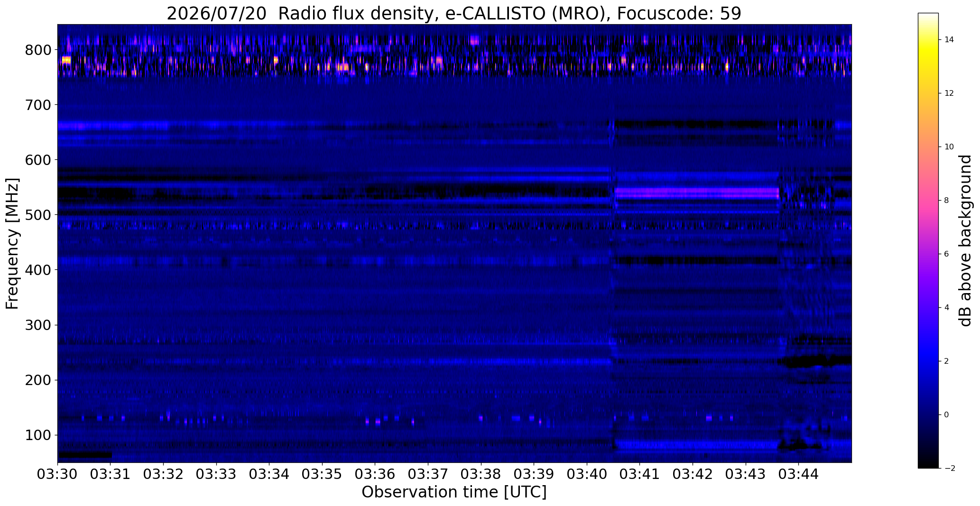Click the 03:43 time tick label
Viewport: 980px width, 506px height.
tap(746, 474)
